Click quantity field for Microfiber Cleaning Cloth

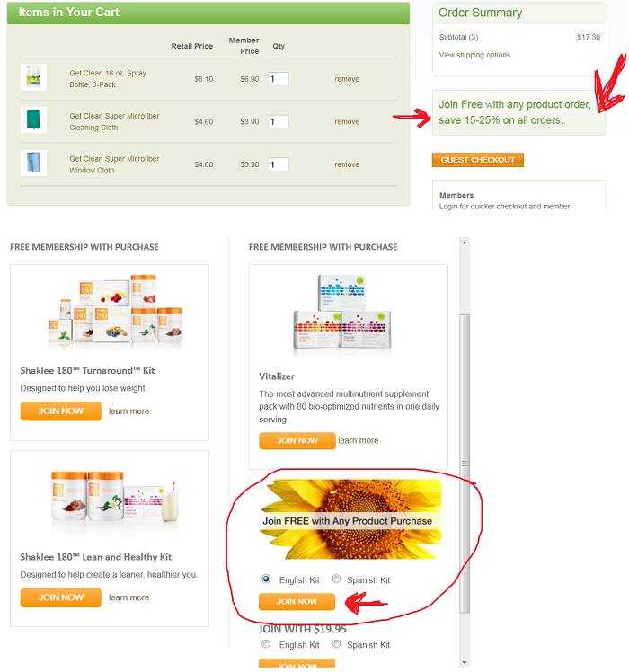pos(279,121)
